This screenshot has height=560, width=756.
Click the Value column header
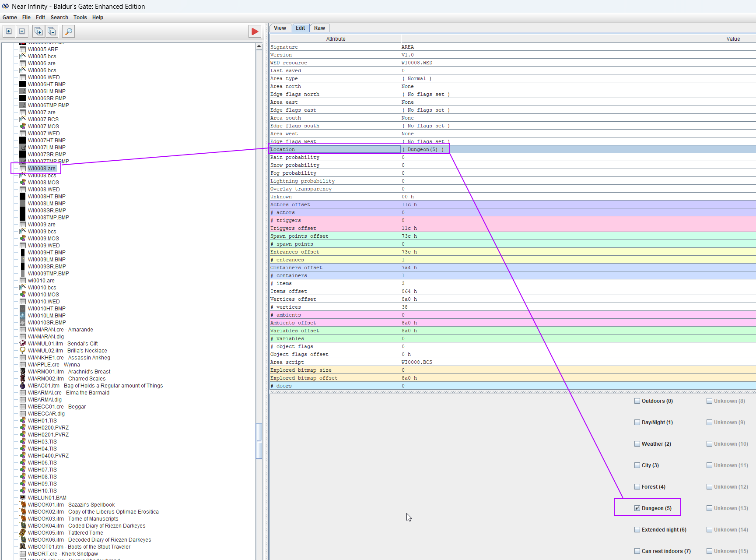click(x=578, y=39)
